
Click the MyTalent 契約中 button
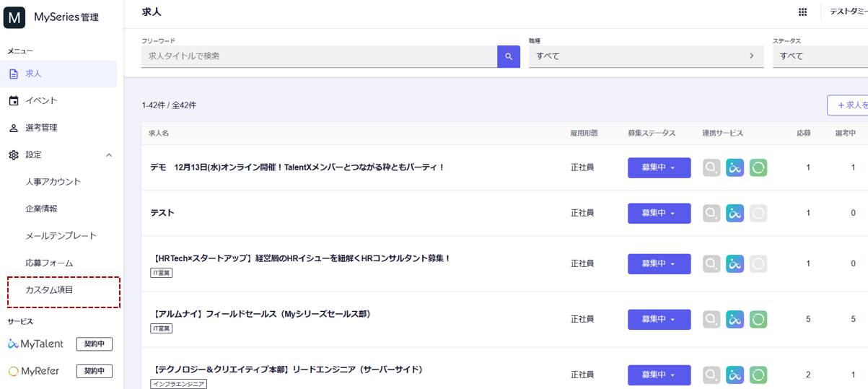click(95, 344)
